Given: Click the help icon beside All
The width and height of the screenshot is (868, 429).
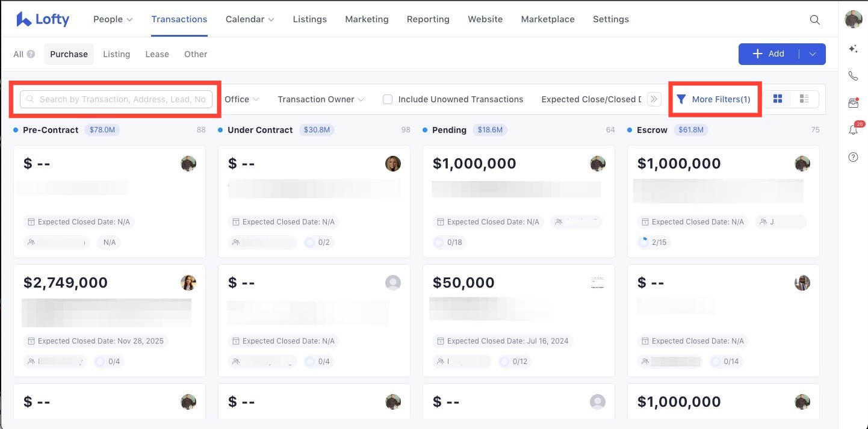Looking at the screenshot, I should [x=31, y=54].
